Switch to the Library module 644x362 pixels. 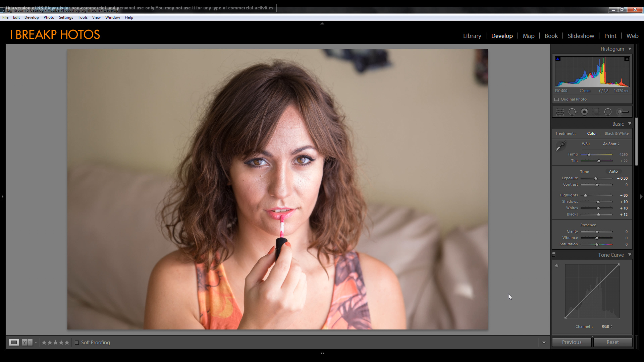coord(472,36)
